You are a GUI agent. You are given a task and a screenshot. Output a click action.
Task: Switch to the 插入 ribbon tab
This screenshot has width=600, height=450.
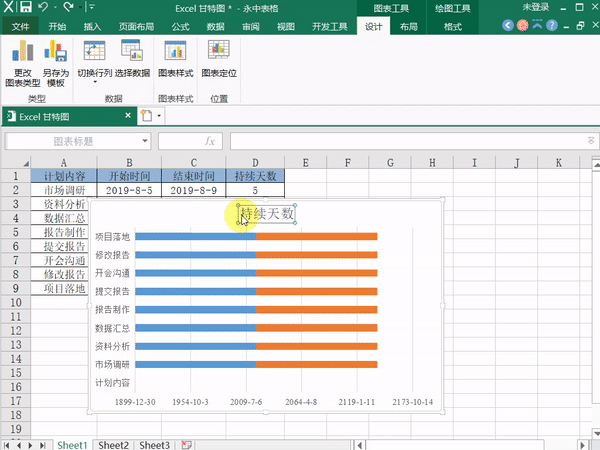tap(92, 26)
